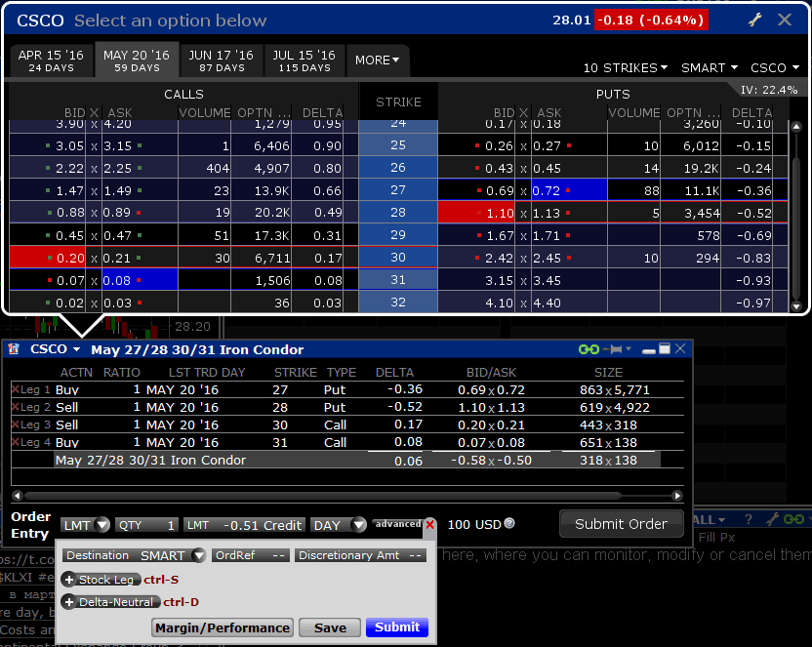Click the info icon beside 100 USD
Viewport: 812px width, 647px height.
tap(509, 523)
